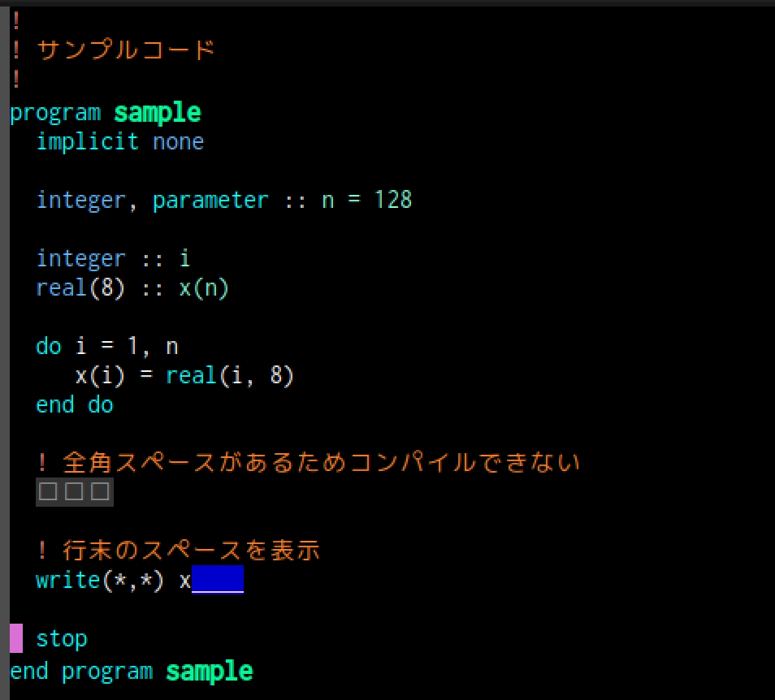Click the "write(*,*)" statement
Viewport: 775px width, 700px height.
tap(101, 580)
